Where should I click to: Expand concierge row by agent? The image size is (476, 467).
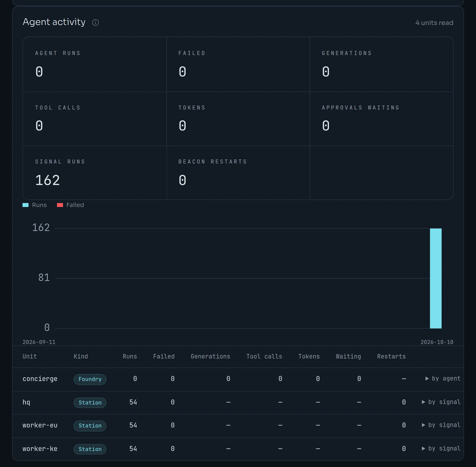pos(443,378)
